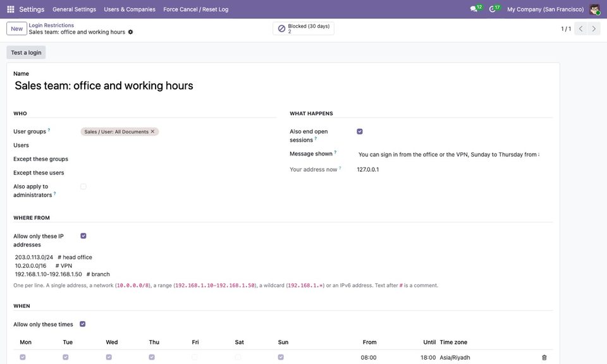Image resolution: width=607 pixels, height=364 pixels.
Task: Delete the Asia/Riyadh time row with trash icon
Action: pos(544,358)
